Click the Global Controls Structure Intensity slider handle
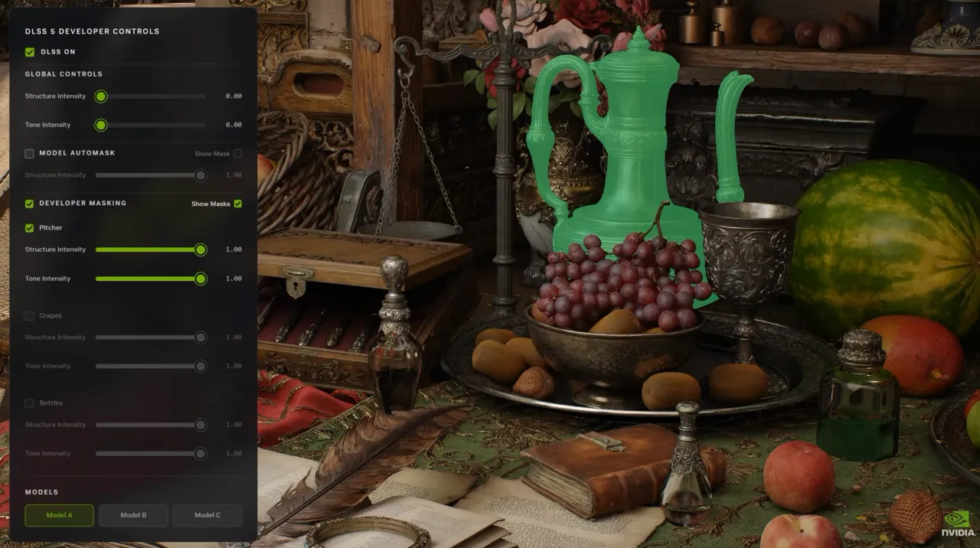This screenshot has height=548, width=980. pos(101,96)
